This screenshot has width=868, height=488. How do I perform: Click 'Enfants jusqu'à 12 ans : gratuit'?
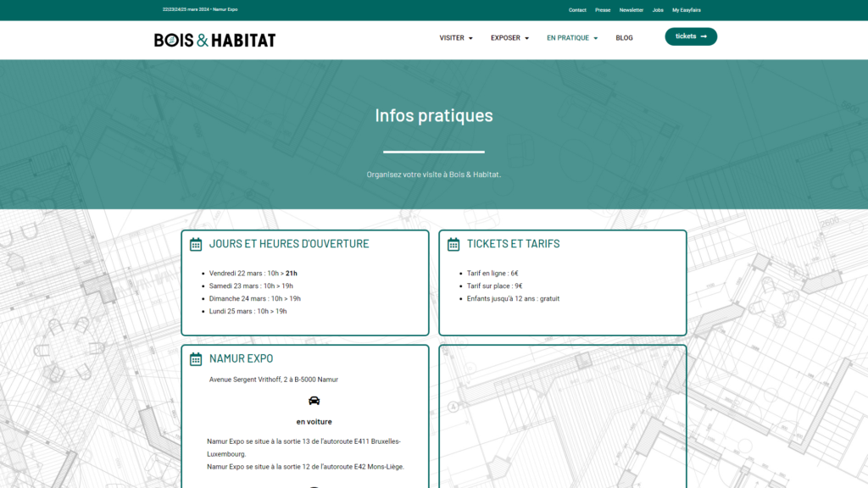pyautogui.click(x=513, y=299)
